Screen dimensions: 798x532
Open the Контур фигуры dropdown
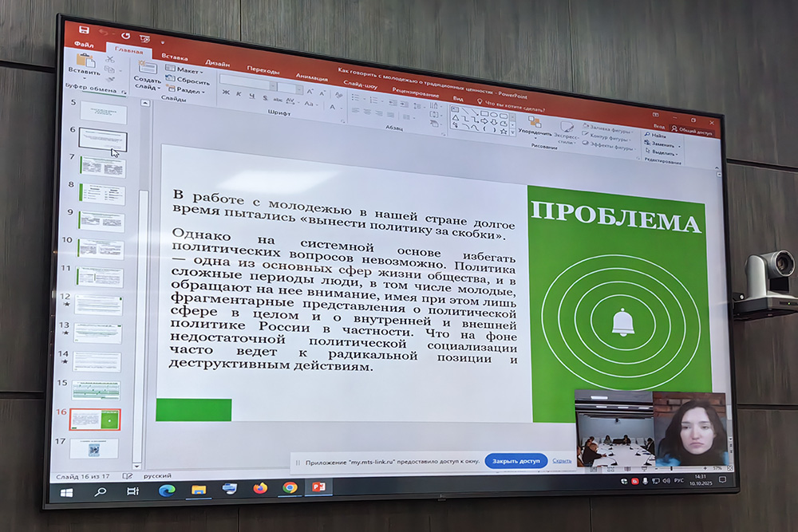[x=606, y=137]
